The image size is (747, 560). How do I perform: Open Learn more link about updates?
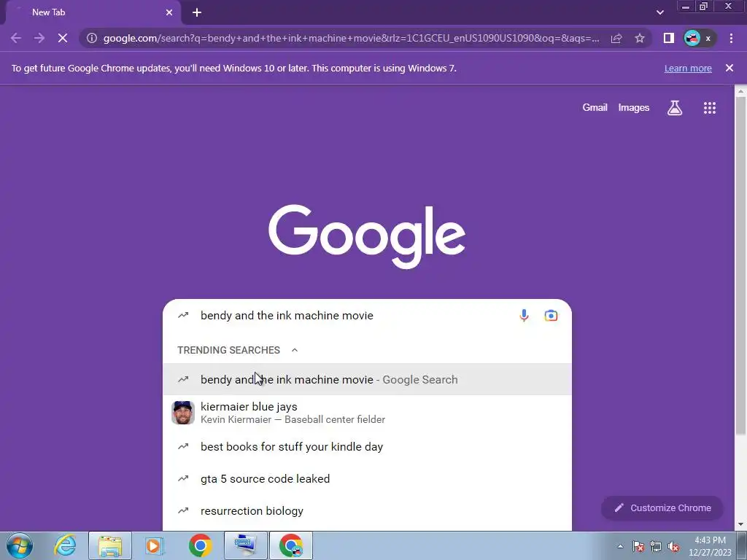(688, 68)
